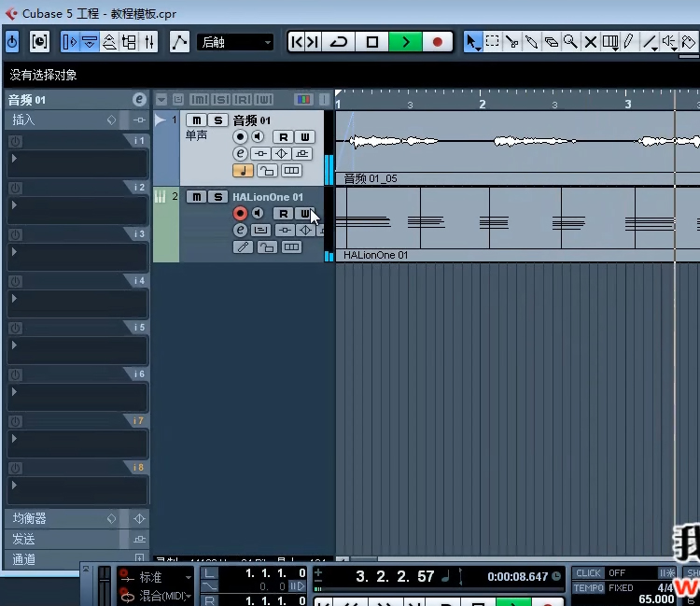The width and height of the screenshot is (700, 606).
Task: Record-enable the 音频 01 track
Action: [x=240, y=136]
